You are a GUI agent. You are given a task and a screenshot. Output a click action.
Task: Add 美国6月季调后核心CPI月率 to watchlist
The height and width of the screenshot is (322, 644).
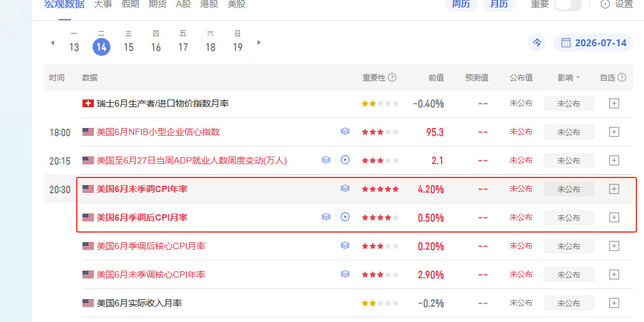[614, 246]
